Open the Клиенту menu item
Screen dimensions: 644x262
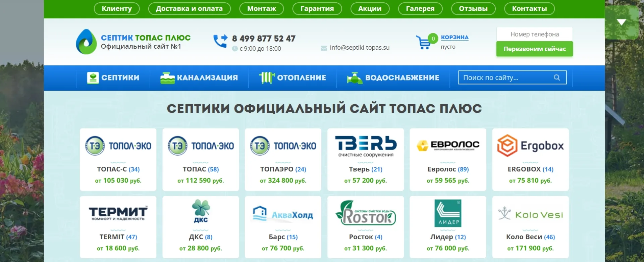click(117, 9)
